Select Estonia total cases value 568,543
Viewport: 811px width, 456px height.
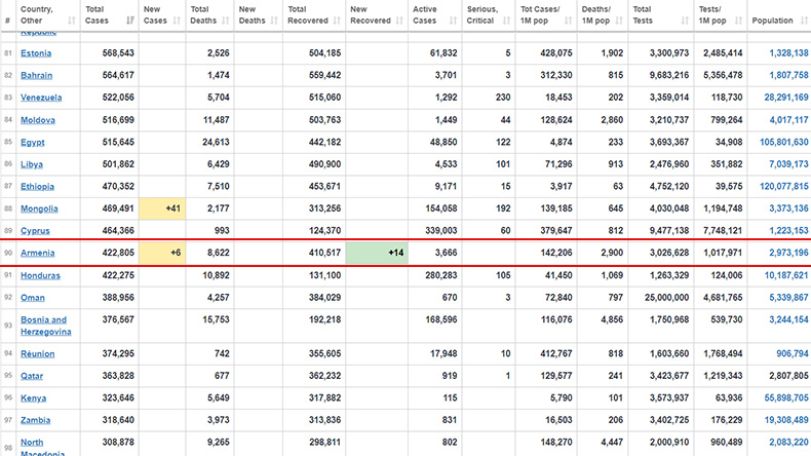point(118,53)
